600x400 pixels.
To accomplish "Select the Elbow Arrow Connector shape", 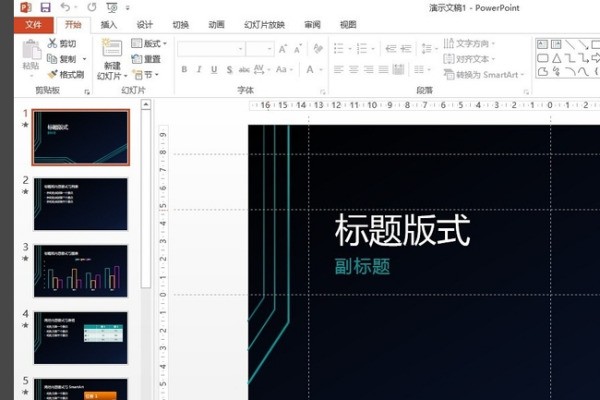I will tap(583, 58).
